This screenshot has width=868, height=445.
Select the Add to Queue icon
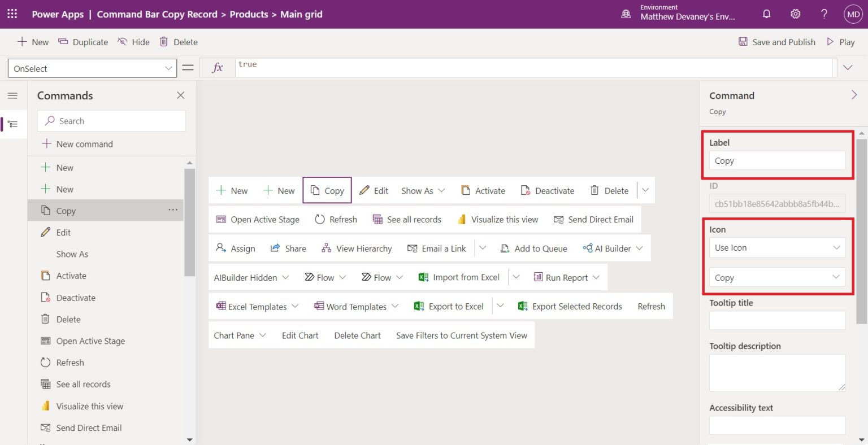tap(505, 248)
